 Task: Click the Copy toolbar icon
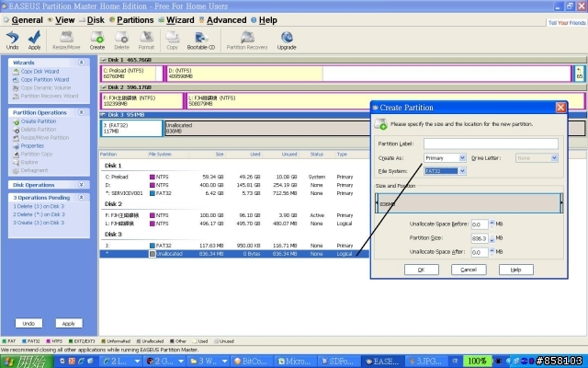(172, 40)
